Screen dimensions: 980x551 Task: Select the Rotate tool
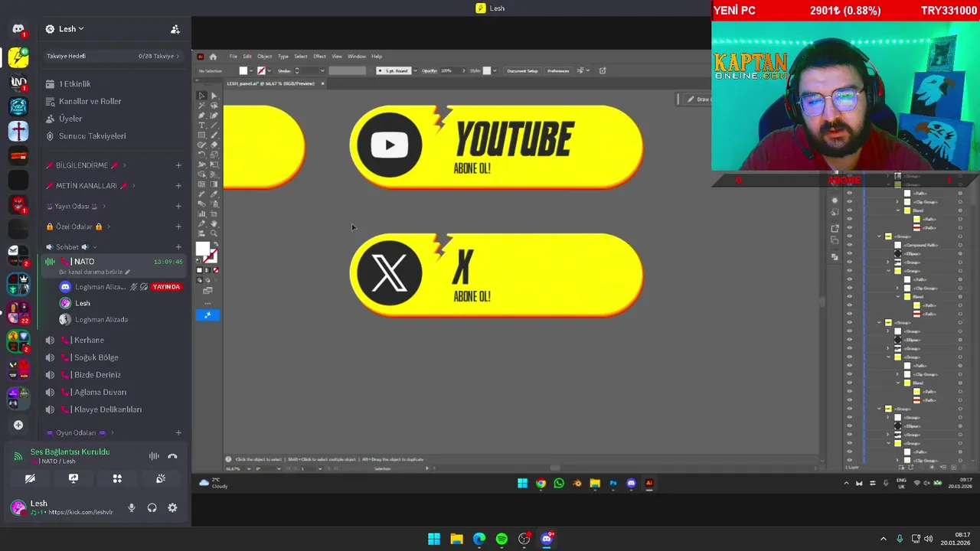tap(201, 155)
